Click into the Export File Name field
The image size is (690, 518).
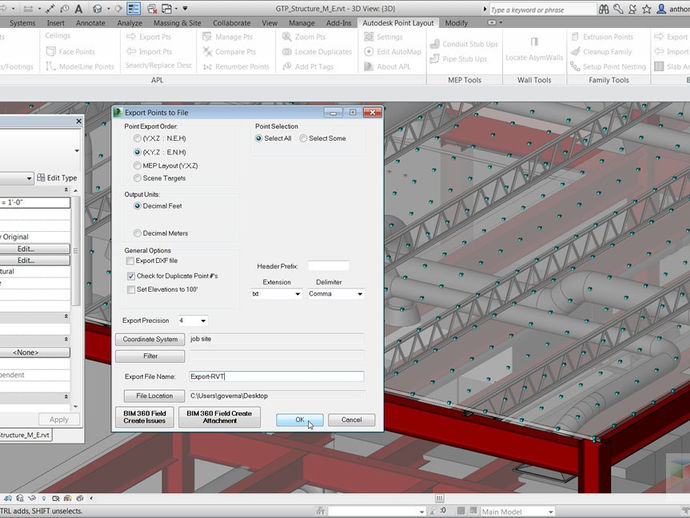click(x=275, y=376)
